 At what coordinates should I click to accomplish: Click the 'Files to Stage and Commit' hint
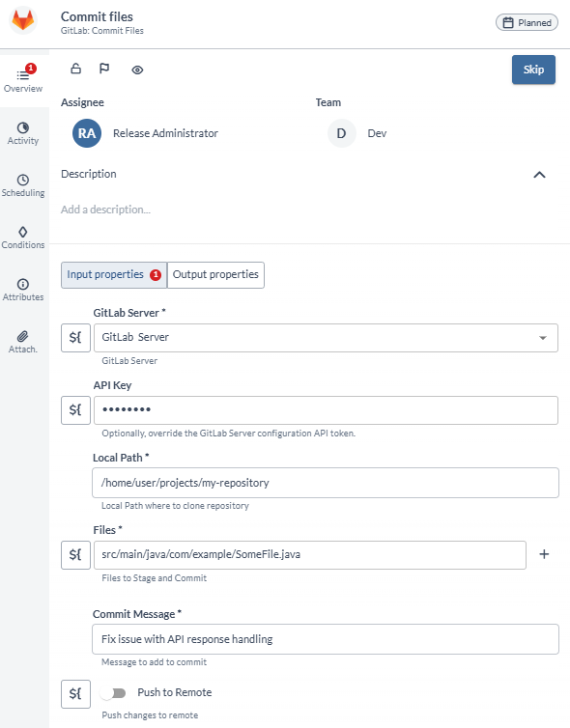click(x=155, y=578)
